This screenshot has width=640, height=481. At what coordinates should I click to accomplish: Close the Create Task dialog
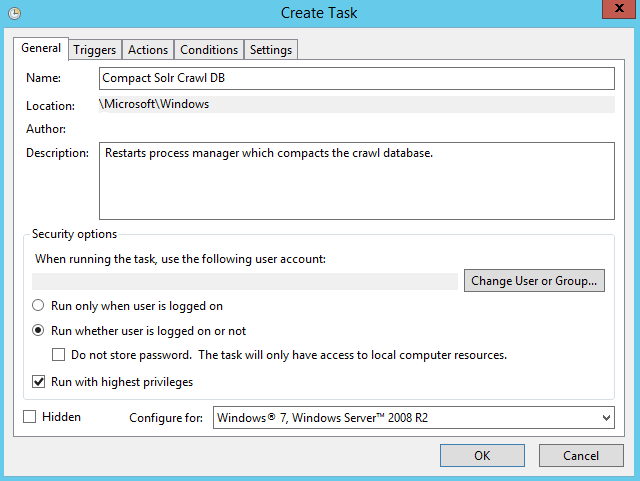click(619, 9)
